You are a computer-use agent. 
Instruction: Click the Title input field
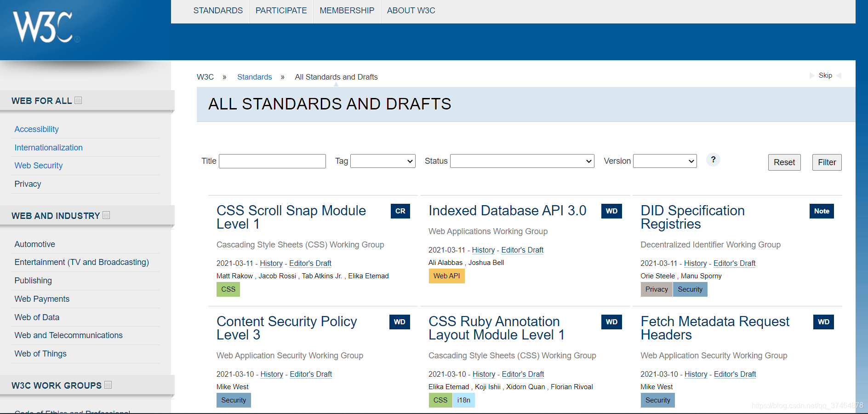pos(272,161)
